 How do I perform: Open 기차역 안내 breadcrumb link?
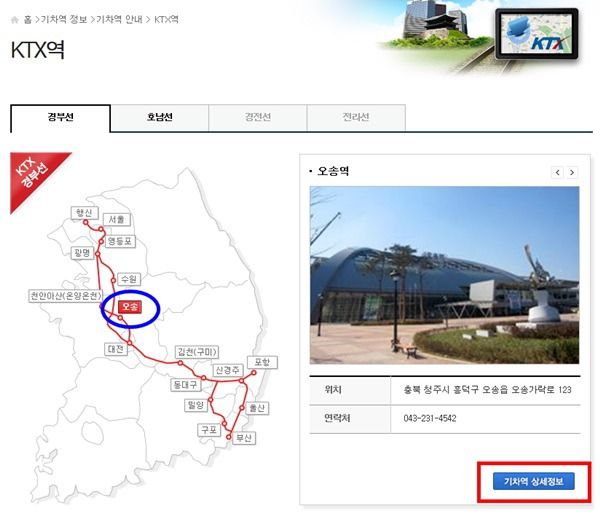point(119,19)
